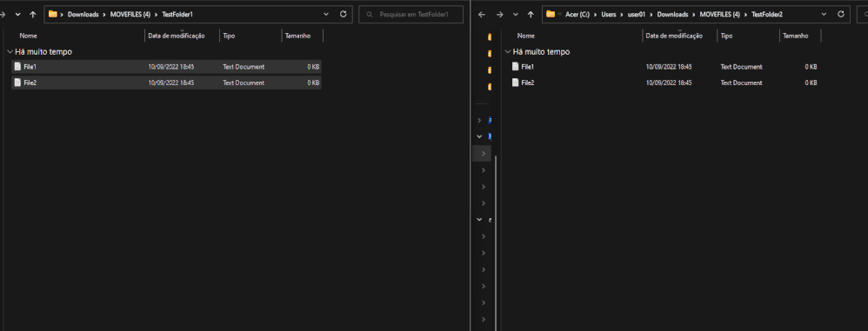Click the back arrow in right window
Screen dimensions: 868x331
click(482, 15)
